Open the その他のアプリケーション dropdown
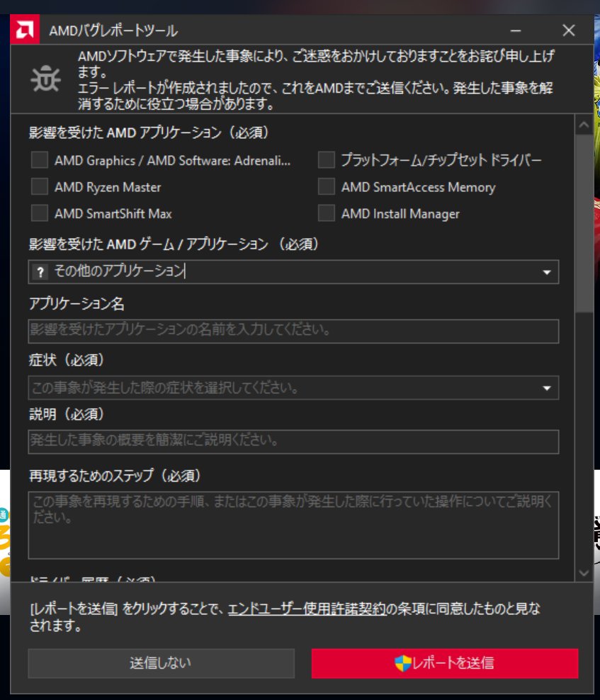Viewport: 600px width, 700px height. click(293, 272)
